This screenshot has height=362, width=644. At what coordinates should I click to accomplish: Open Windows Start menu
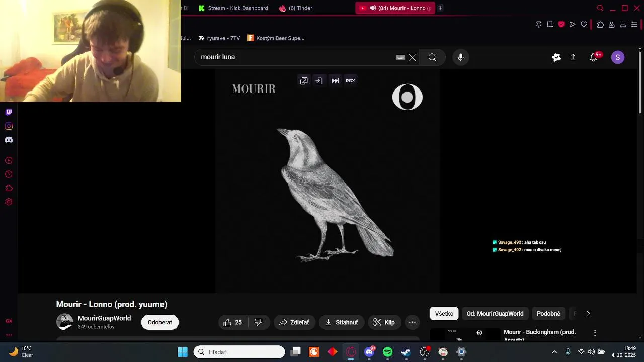point(183,352)
